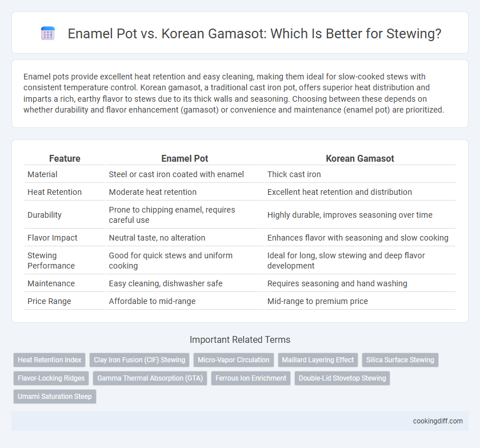Click the Enamel Pot column header

point(185,158)
